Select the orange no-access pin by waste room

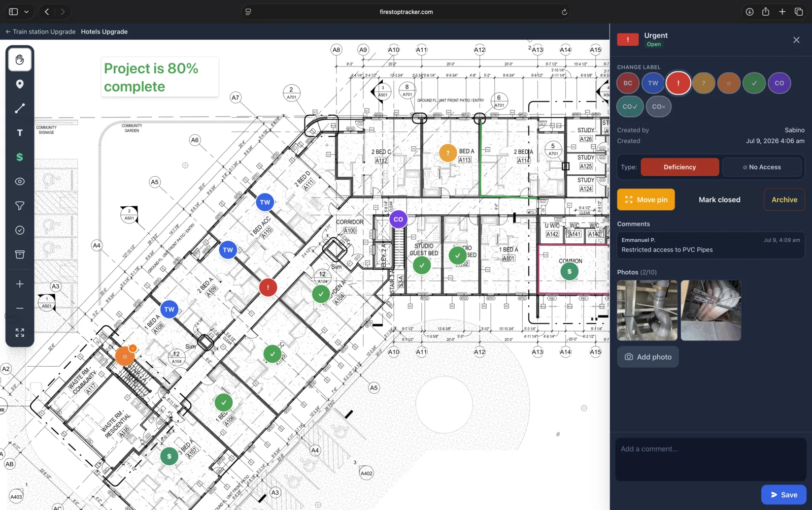125,357
